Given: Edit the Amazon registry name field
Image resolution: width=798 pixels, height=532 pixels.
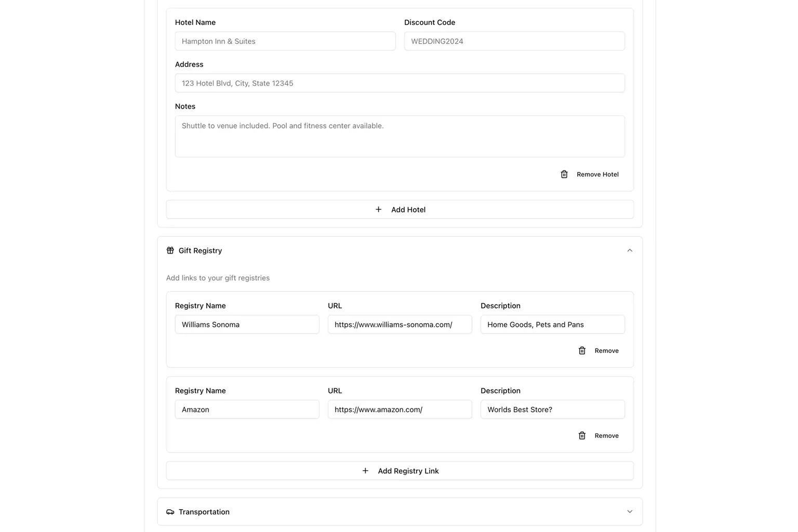Looking at the screenshot, I should click(x=247, y=409).
